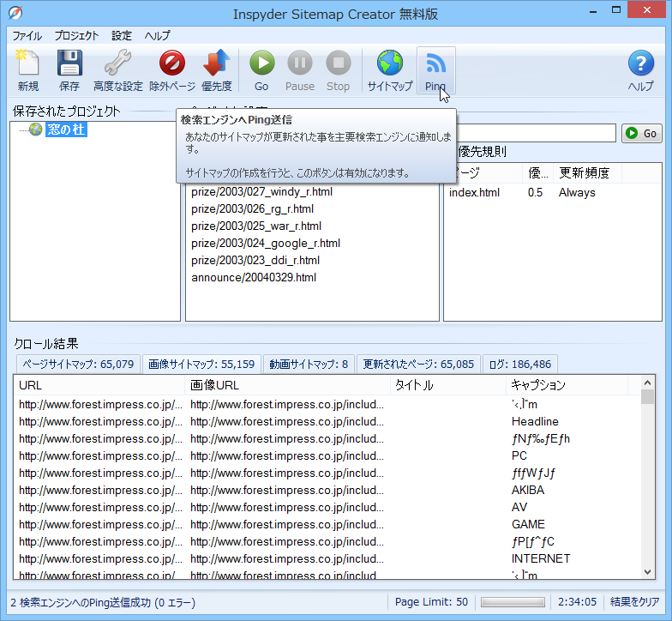The width and height of the screenshot is (672, 621).
Task: Switch to 更新されたページ: 65,085 tab
Action: click(418, 364)
